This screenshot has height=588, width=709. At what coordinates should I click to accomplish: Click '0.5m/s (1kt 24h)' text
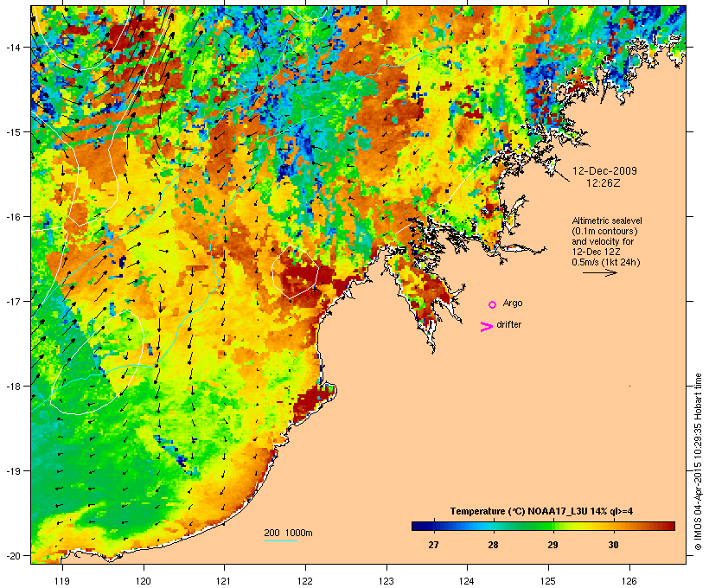point(606,262)
